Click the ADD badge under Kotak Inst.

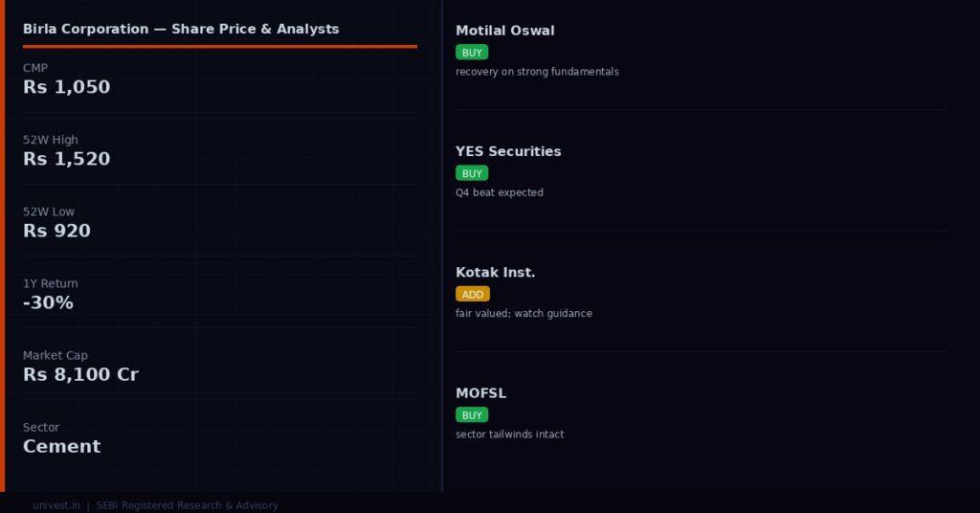473,294
